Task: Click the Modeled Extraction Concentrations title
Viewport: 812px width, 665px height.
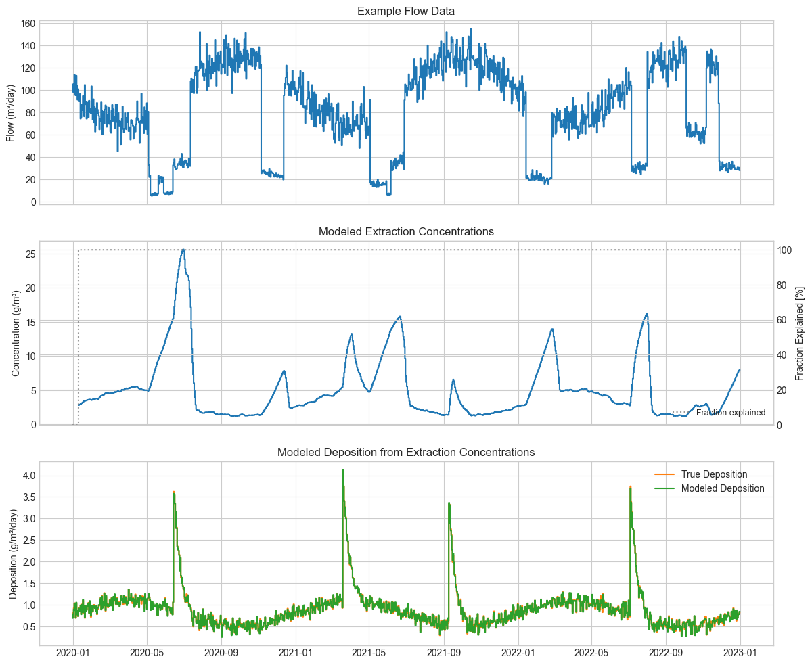Action: [405, 231]
